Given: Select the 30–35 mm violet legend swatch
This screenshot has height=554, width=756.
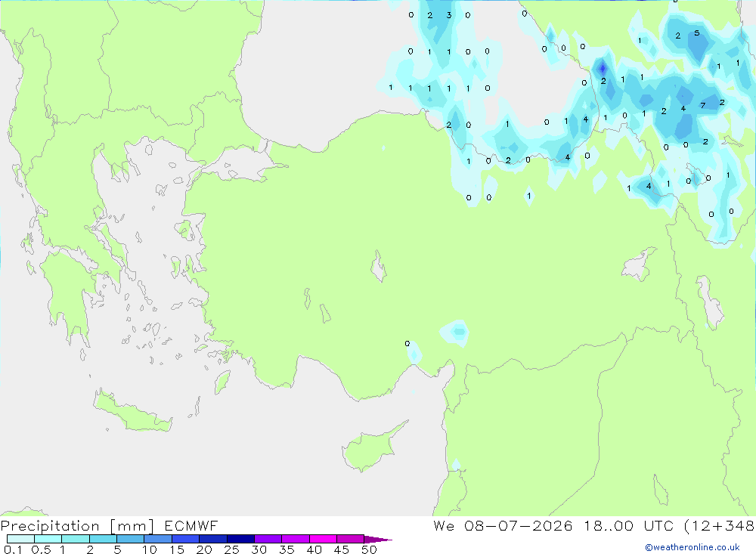Looking at the screenshot, I should click(x=268, y=539).
